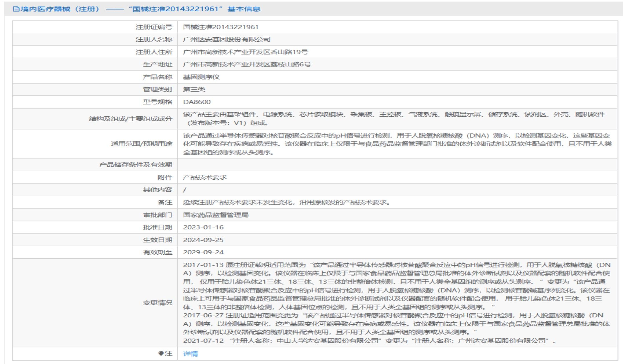
Task: Click the approval department 国家药品监督管理局
Action: pos(216,215)
